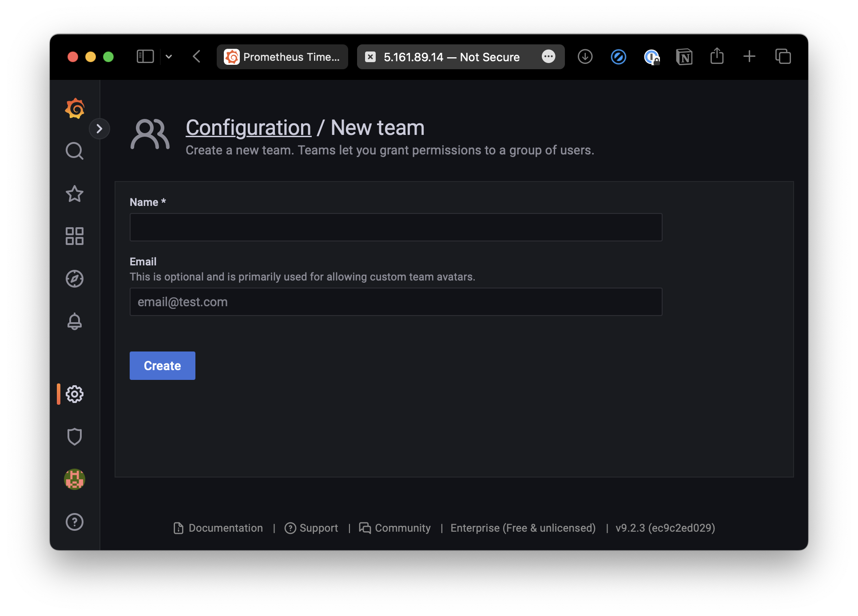Screen dimensions: 858x616
Task: Expand the navigation sidebar with chevron
Action: pyautogui.click(x=99, y=129)
